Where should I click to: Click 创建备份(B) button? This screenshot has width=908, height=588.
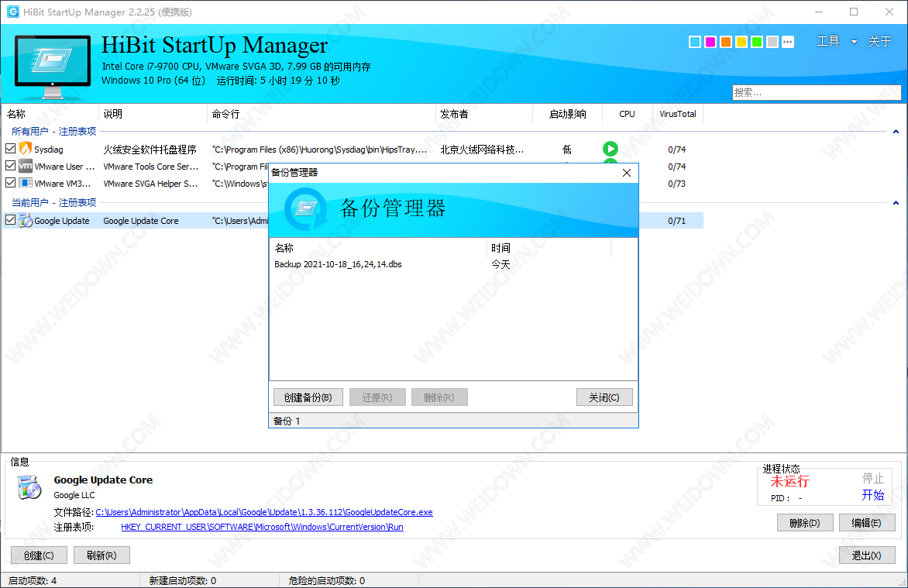pyautogui.click(x=308, y=397)
